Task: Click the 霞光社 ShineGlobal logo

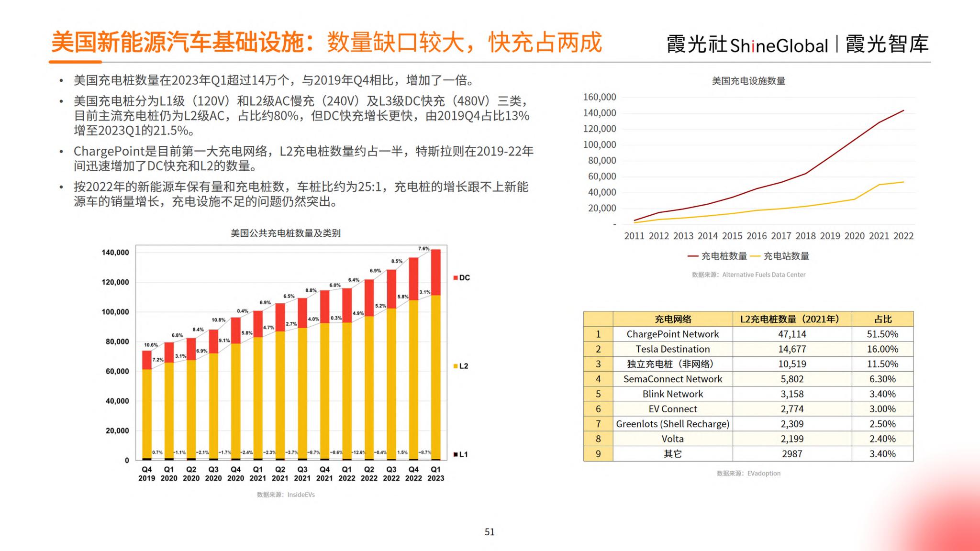Action: pyautogui.click(x=746, y=44)
